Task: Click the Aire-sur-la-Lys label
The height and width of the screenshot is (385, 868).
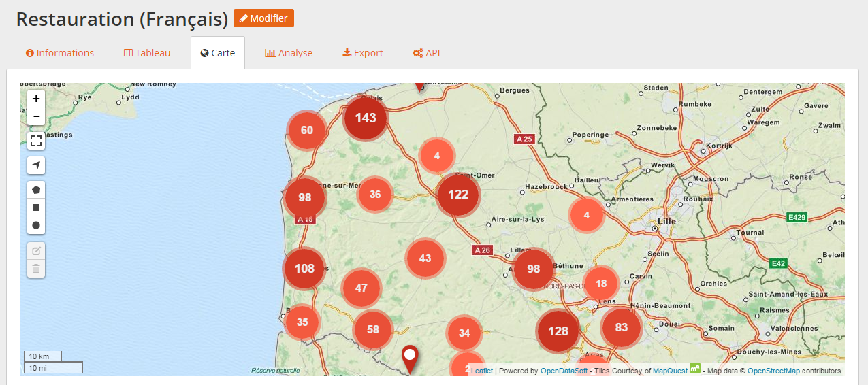Action: pyautogui.click(x=519, y=219)
